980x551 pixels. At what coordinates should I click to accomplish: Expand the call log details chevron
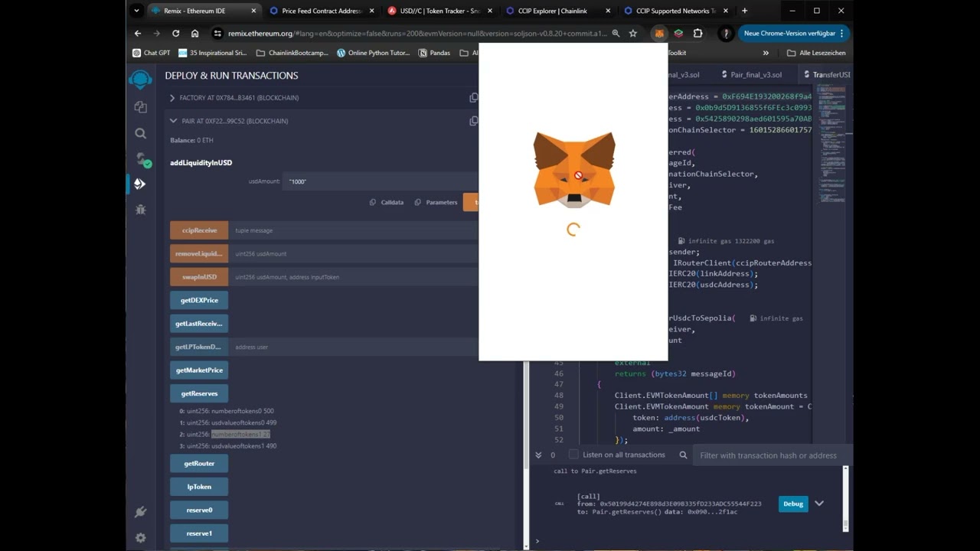coord(819,504)
